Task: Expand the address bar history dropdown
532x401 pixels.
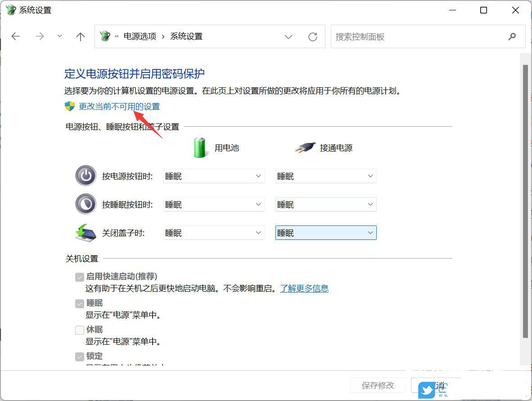Action: point(289,36)
